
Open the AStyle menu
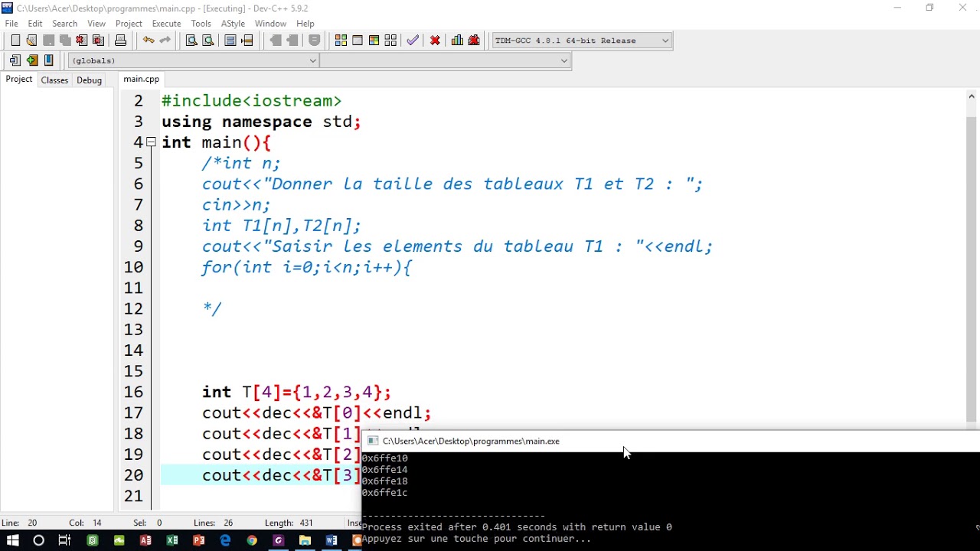pyautogui.click(x=233, y=24)
